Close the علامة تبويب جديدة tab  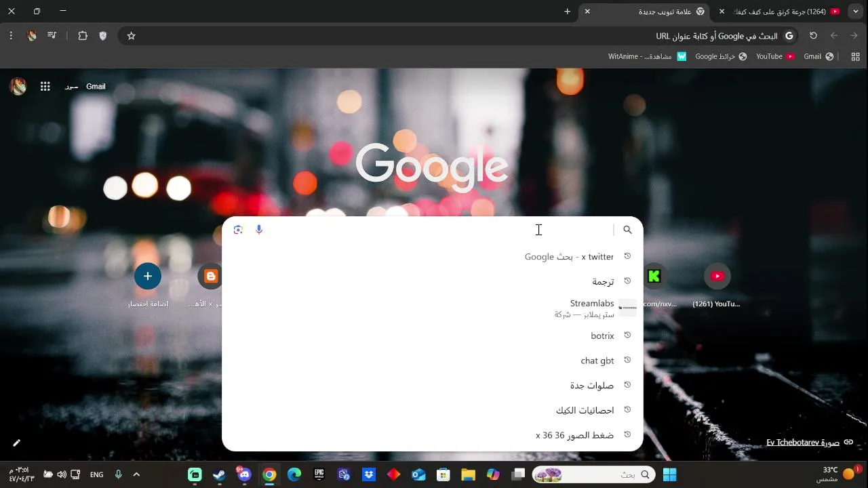[x=587, y=12]
